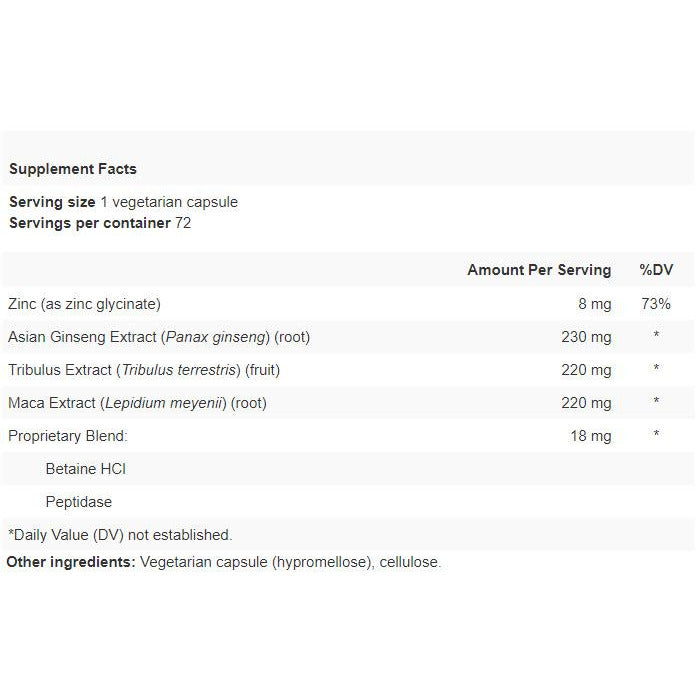Click the Daily Value not established footnote
Image resolution: width=696 pixels, height=696 pixels.
(x=120, y=535)
